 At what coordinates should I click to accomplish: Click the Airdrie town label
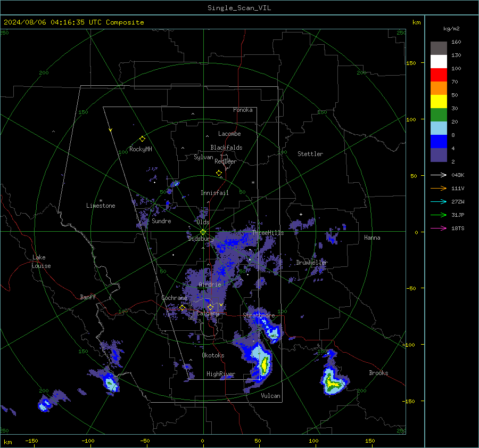tap(210, 284)
